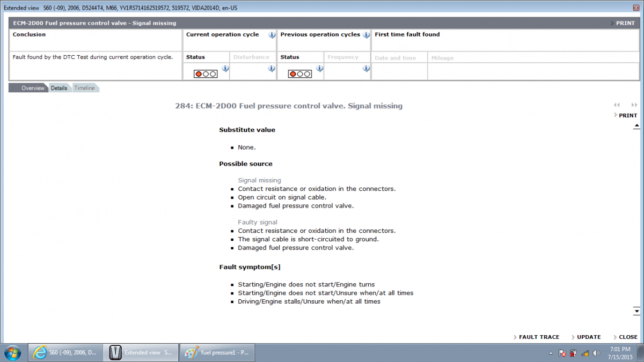Switch to Internet Explorer S60 taskbar item
The height and width of the screenshot is (362, 644).
pyautogui.click(x=64, y=352)
